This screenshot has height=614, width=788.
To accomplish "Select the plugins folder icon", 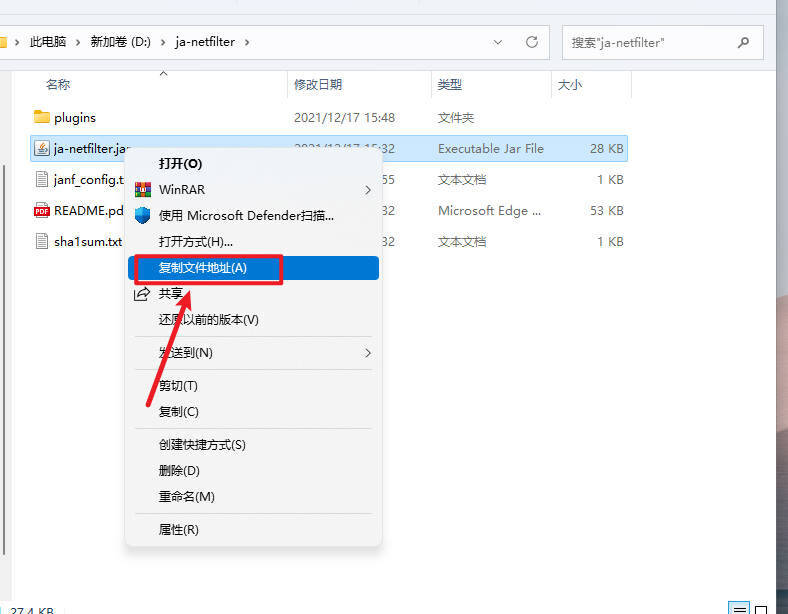I will click(x=41, y=117).
